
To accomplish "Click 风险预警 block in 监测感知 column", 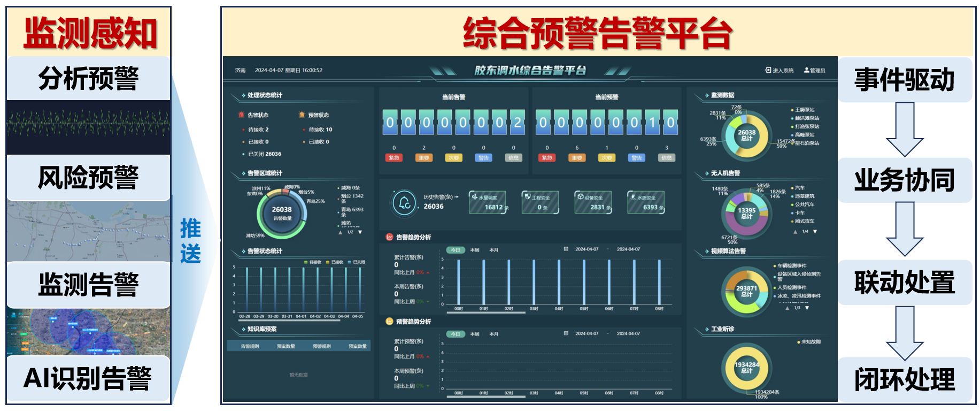I will (88, 178).
